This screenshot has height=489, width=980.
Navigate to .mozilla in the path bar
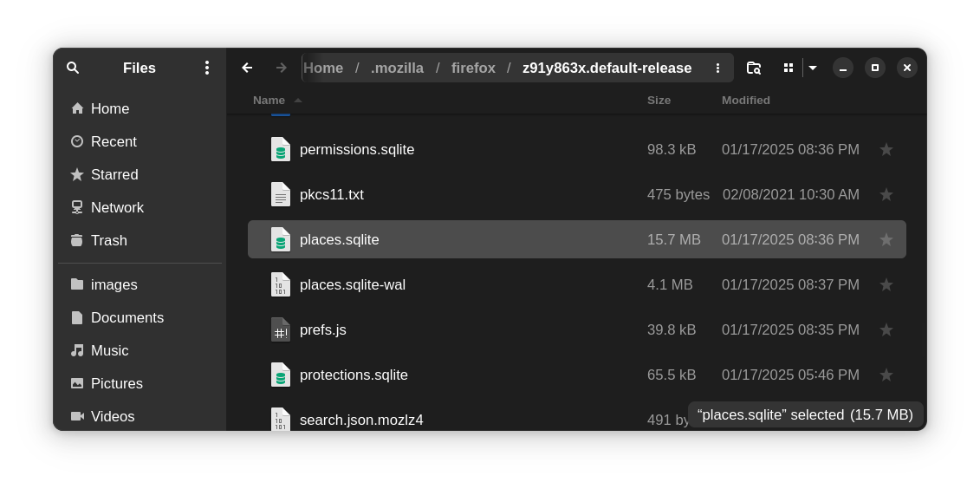397,68
